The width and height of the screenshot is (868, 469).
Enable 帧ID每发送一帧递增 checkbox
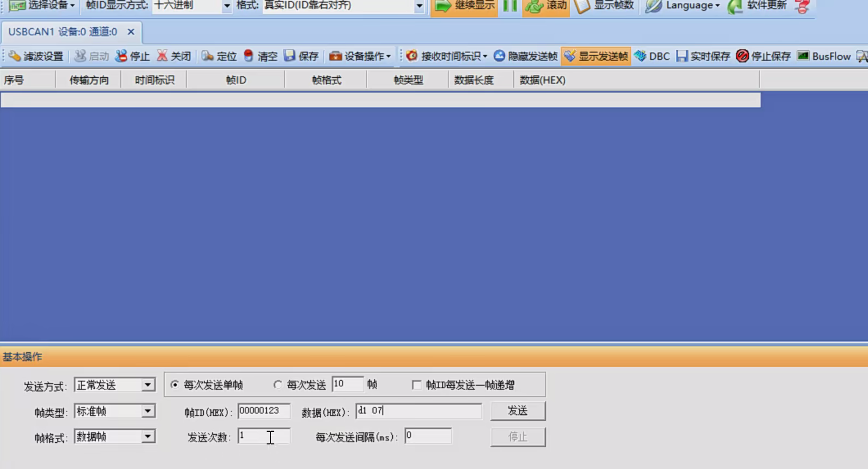417,385
